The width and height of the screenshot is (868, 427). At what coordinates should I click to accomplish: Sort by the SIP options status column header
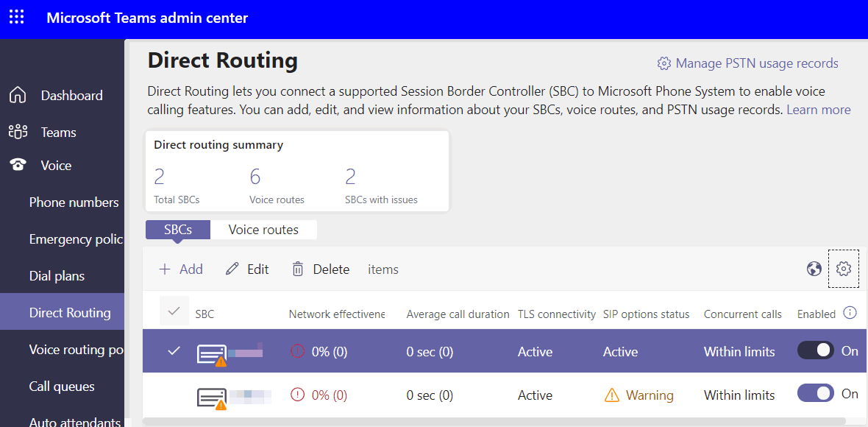646,314
